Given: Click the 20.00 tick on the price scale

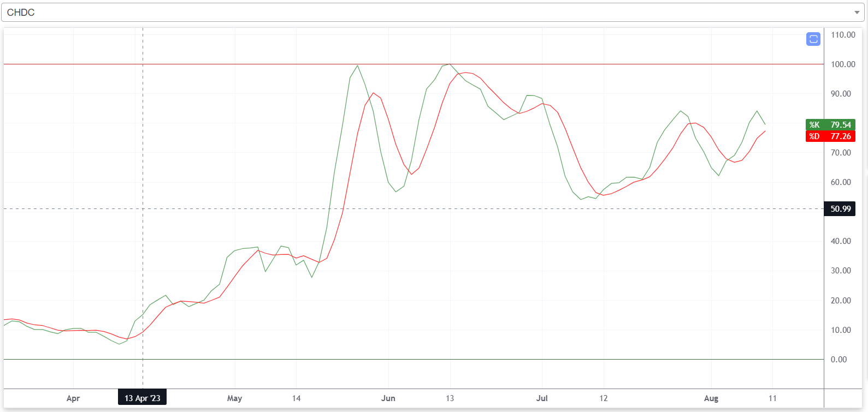Looking at the screenshot, I should [x=841, y=301].
